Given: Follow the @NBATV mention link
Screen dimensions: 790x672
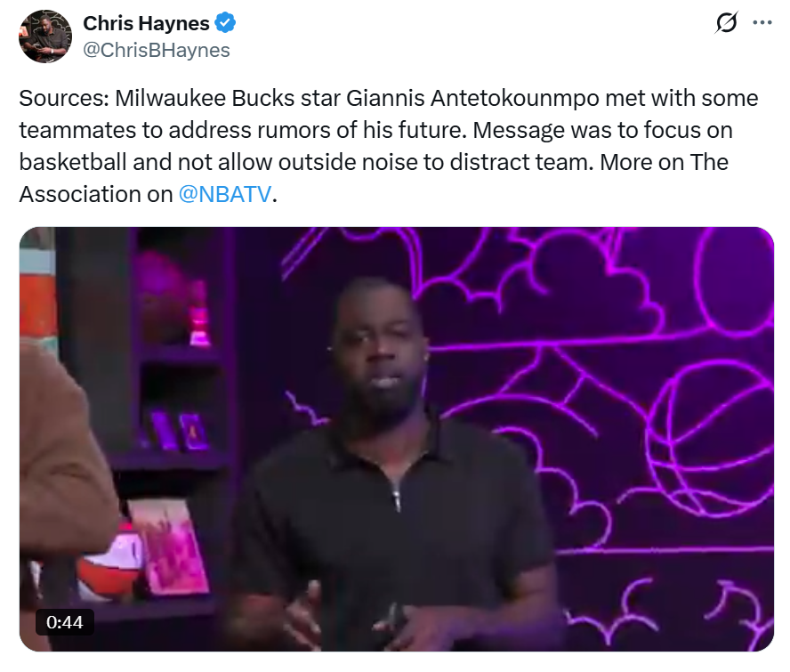Looking at the screenshot, I should 225,194.
